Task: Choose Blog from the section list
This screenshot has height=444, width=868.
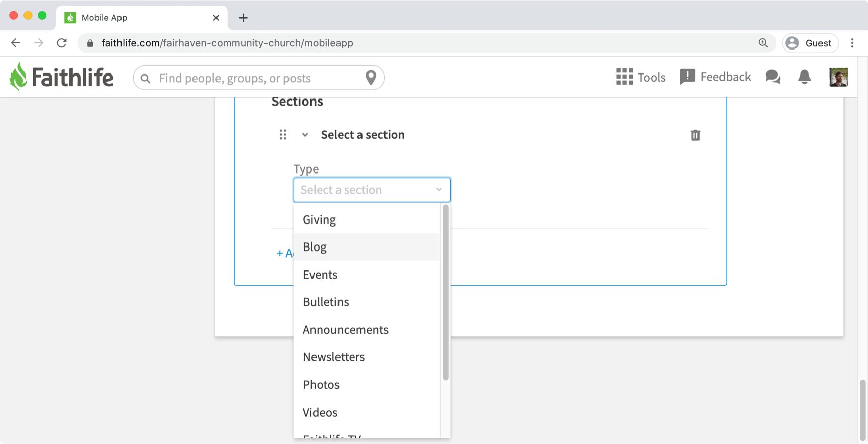Action: (367, 247)
